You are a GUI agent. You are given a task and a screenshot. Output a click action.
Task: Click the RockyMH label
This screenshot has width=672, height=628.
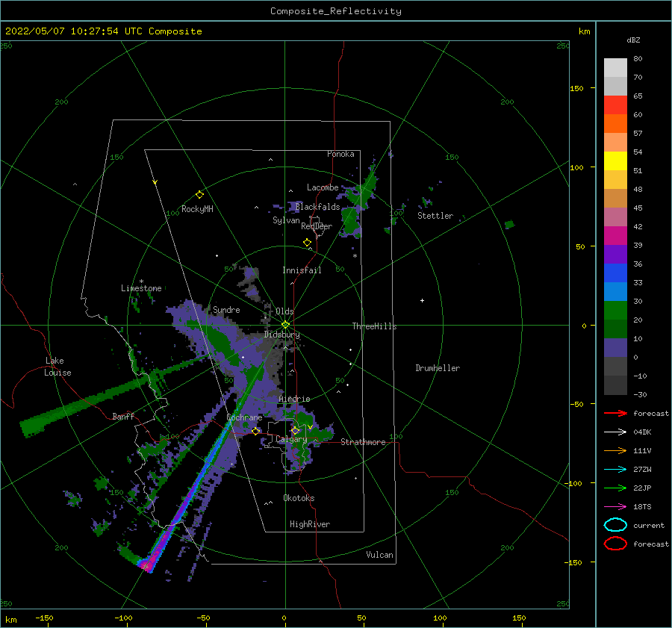[197, 209]
